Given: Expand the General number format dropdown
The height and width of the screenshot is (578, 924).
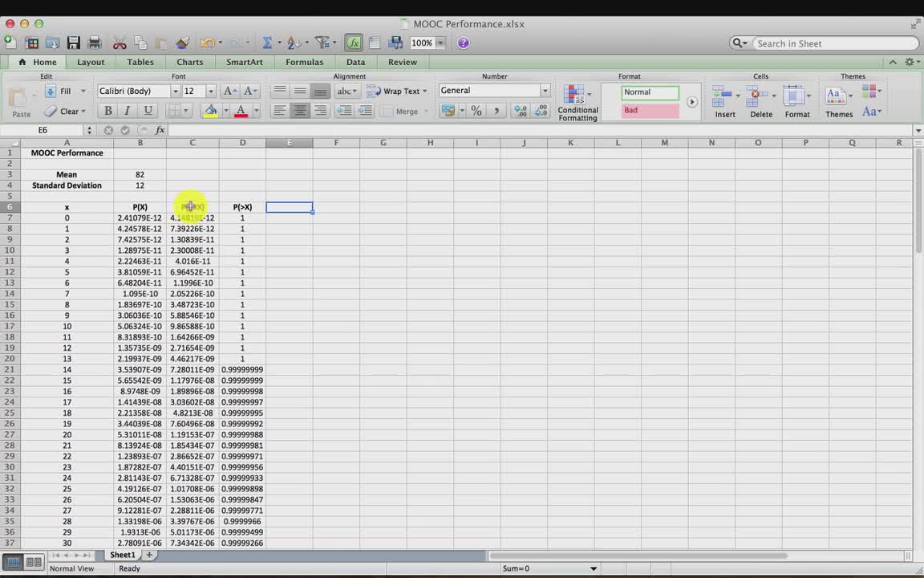Looking at the screenshot, I should click(x=545, y=91).
